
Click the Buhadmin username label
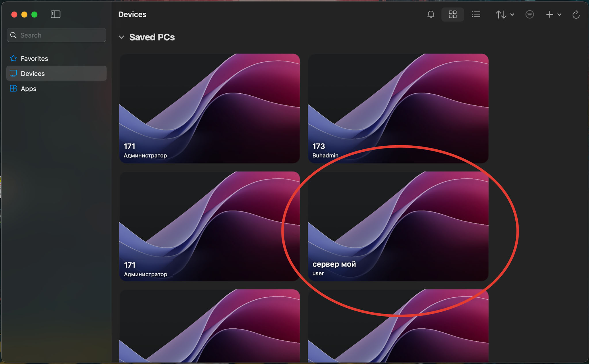tap(325, 155)
